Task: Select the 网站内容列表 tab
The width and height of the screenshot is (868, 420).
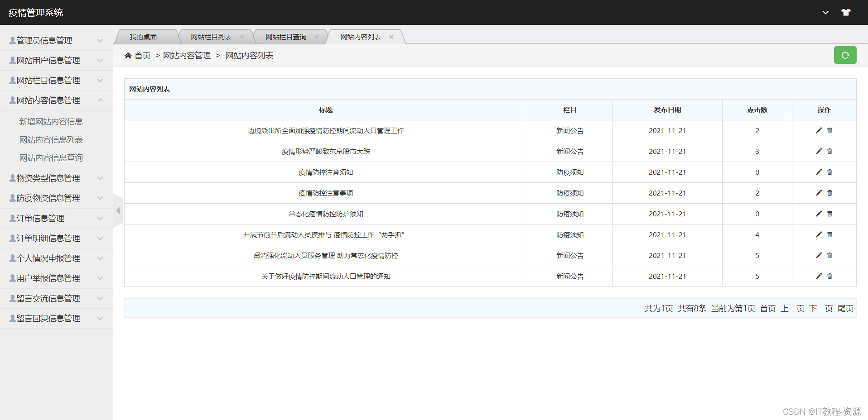Action: 361,37
